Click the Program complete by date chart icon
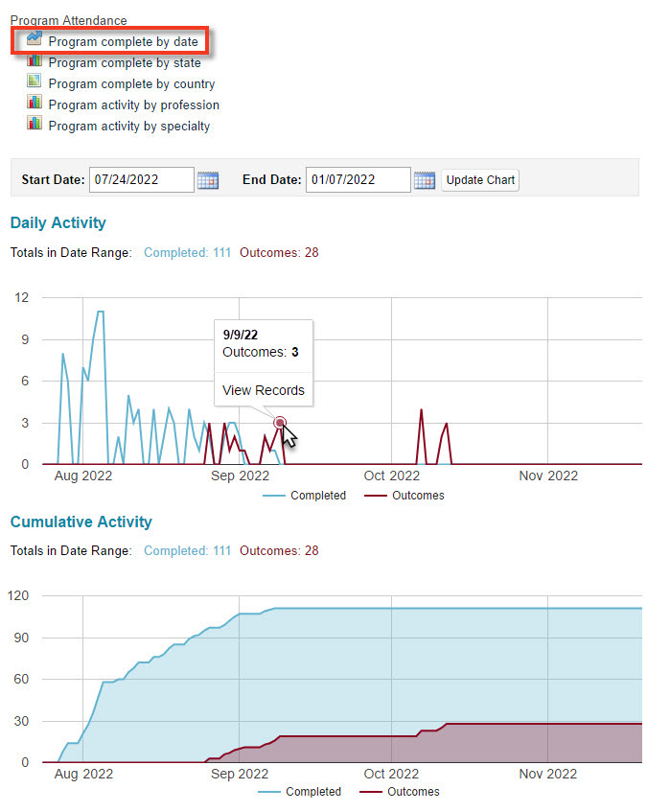This screenshot has width=647, height=812. coord(35,38)
